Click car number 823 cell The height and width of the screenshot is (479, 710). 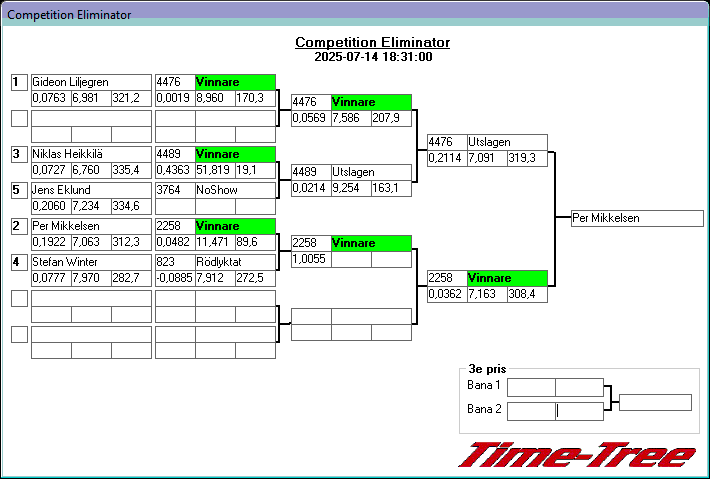pyautogui.click(x=175, y=262)
